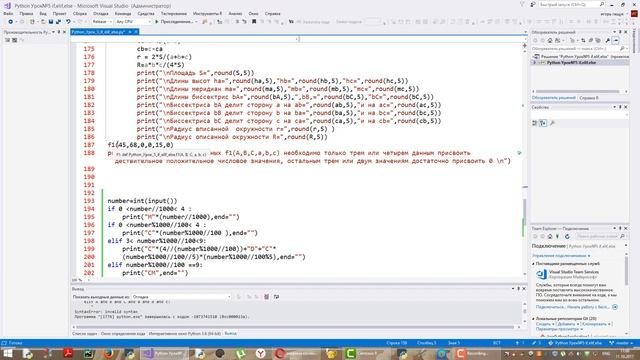
Task: Click the Solution Explorer properties wrench icon
Action: (x=608, y=40)
